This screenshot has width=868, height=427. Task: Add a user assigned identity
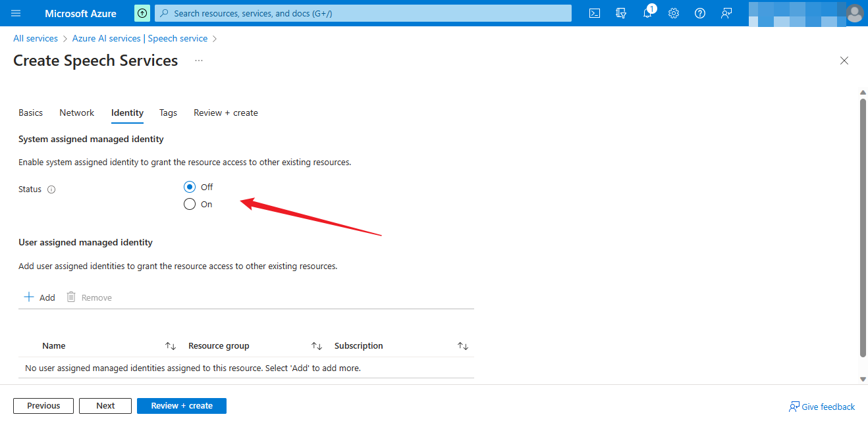(x=40, y=297)
